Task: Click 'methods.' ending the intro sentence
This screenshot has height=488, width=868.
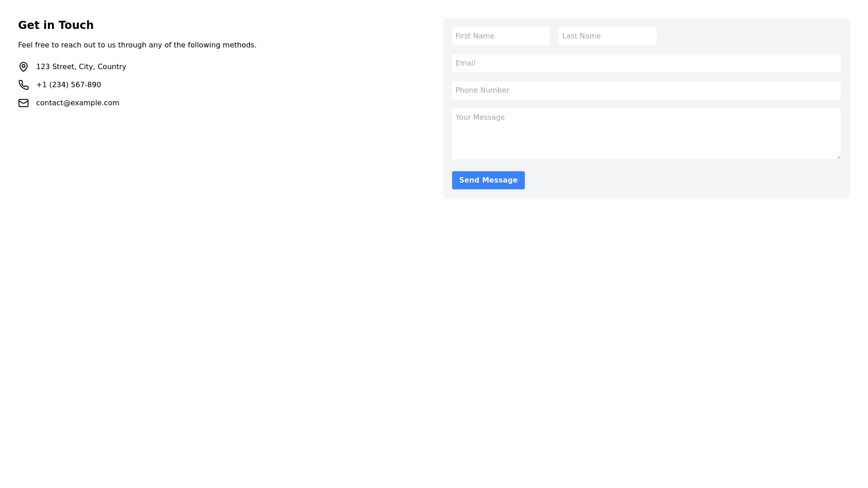Action: click(x=239, y=45)
